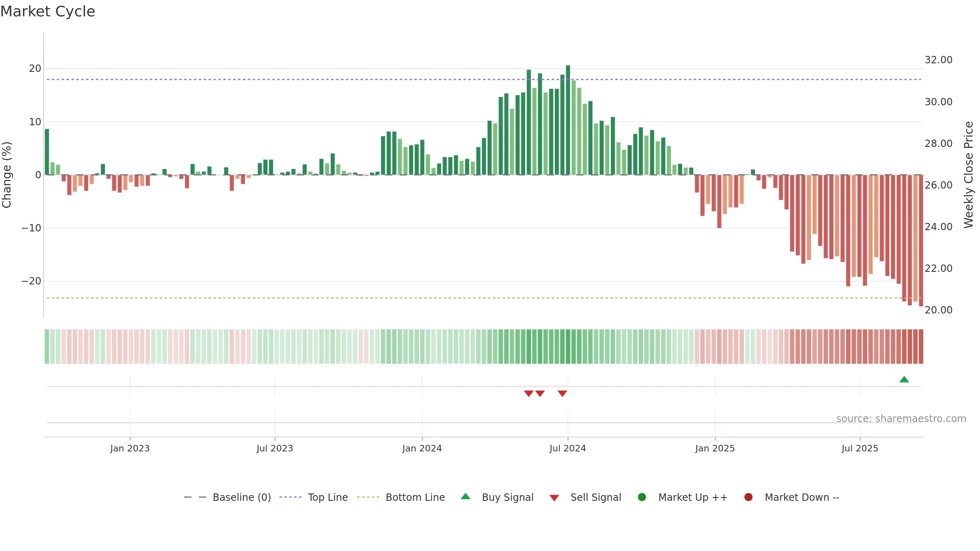The image size is (980, 551).
Task: Toggle the Bottom Line legend entry
Action: pyautogui.click(x=401, y=497)
